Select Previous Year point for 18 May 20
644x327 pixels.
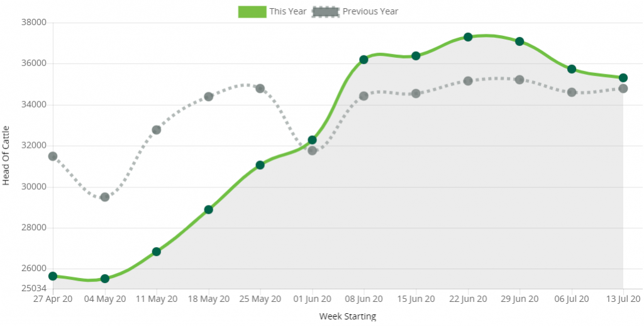(x=209, y=96)
